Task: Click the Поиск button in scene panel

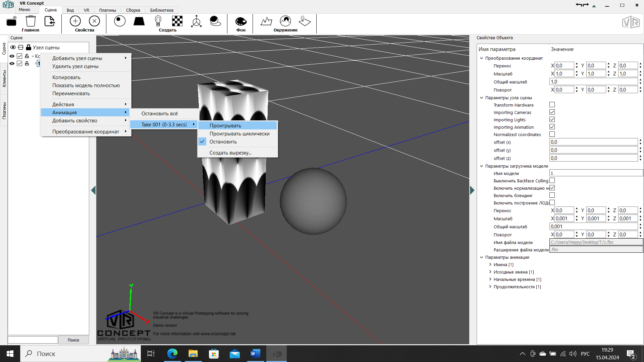Action: pyautogui.click(x=73, y=340)
